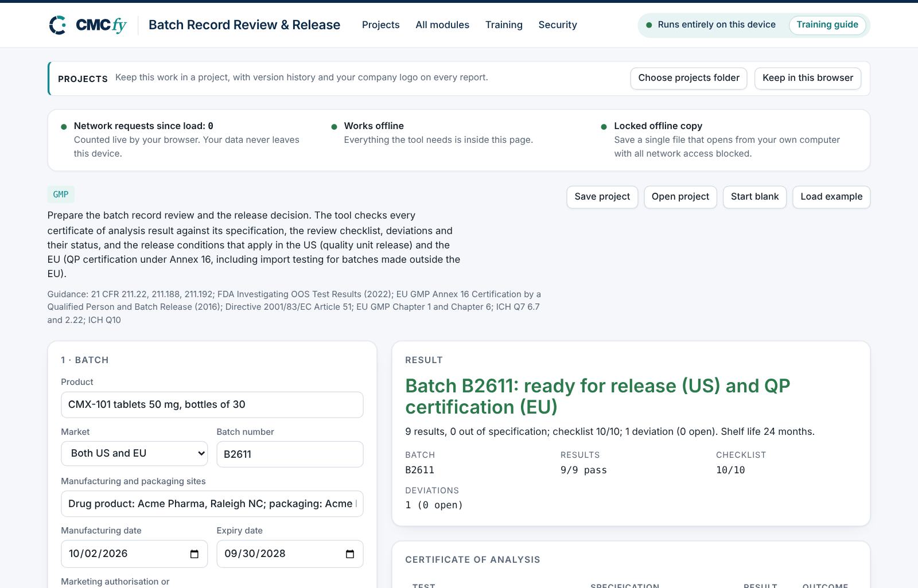
Task: Click Manufacturing and packaging sites field
Action: click(x=212, y=504)
